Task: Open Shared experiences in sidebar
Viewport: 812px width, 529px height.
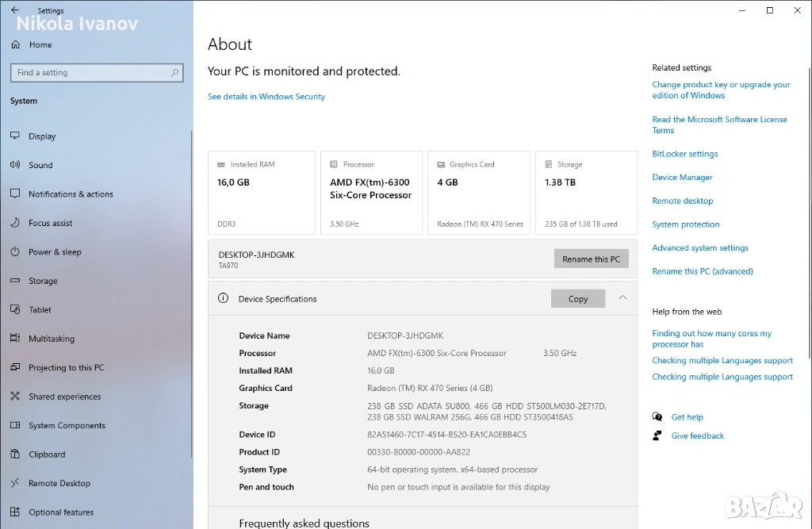Action: point(64,397)
